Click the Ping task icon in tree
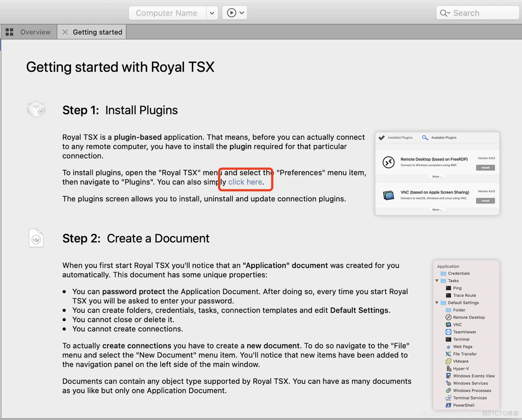Image resolution: width=522 pixels, height=420 pixels. tap(448, 288)
